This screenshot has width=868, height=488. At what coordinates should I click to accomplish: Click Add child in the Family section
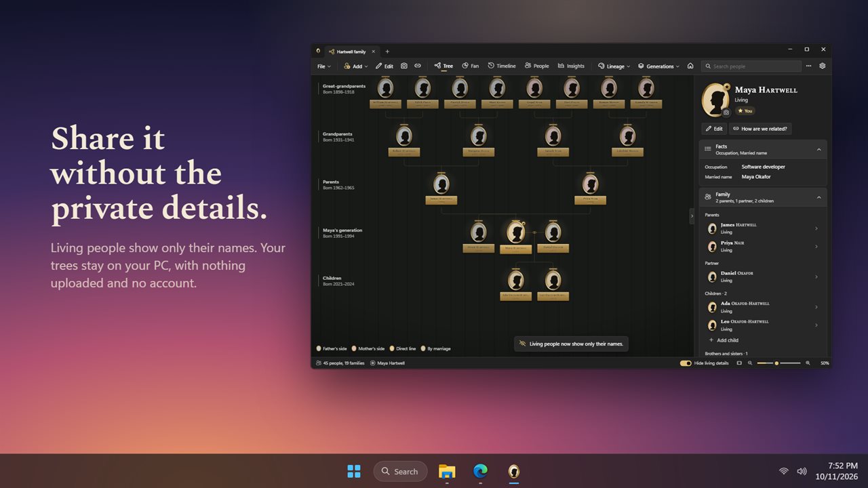tap(724, 340)
